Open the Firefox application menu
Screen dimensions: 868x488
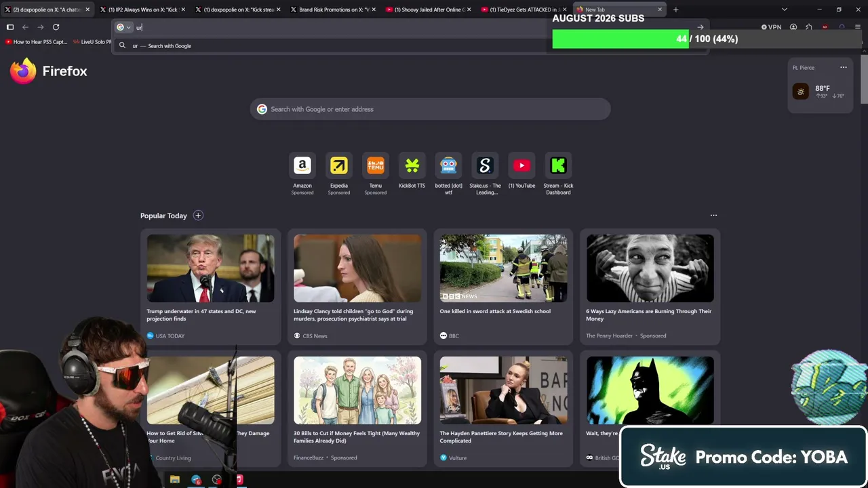coord(858,27)
